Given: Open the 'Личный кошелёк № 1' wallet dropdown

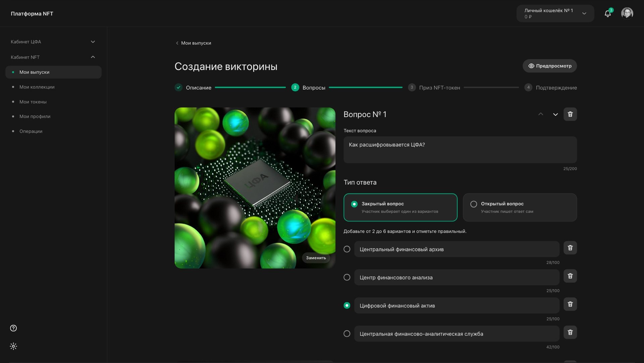Looking at the screenshot, I should (555, 13).
